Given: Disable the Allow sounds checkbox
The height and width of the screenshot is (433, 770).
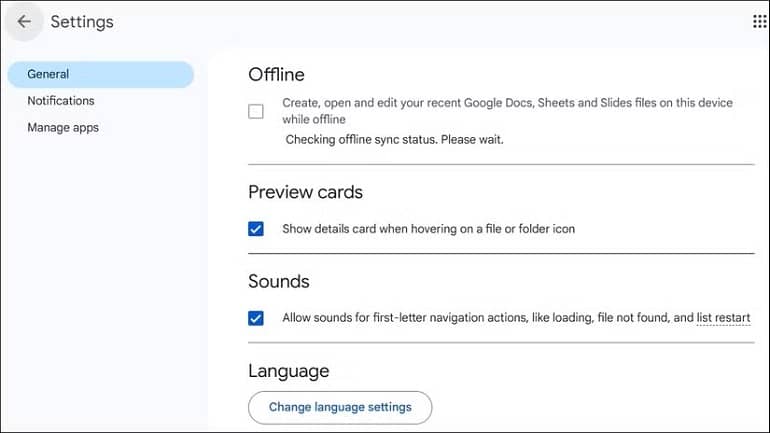Looking at the screenshot, I should click(256, 318).
